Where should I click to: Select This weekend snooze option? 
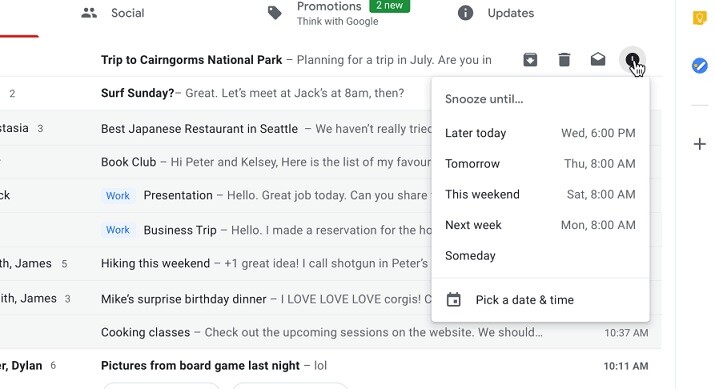tap(540, 194)
